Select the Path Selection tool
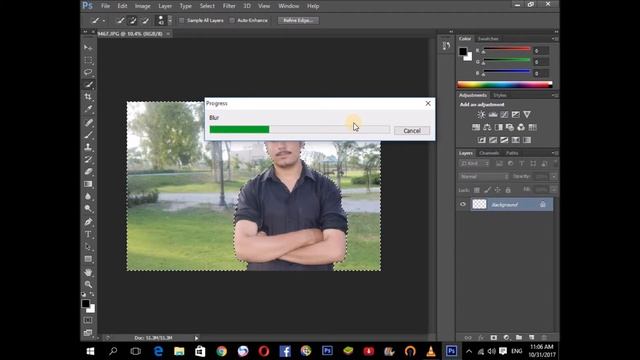The image size is (640, 360). pyautogui.click(x=88, y=247)
